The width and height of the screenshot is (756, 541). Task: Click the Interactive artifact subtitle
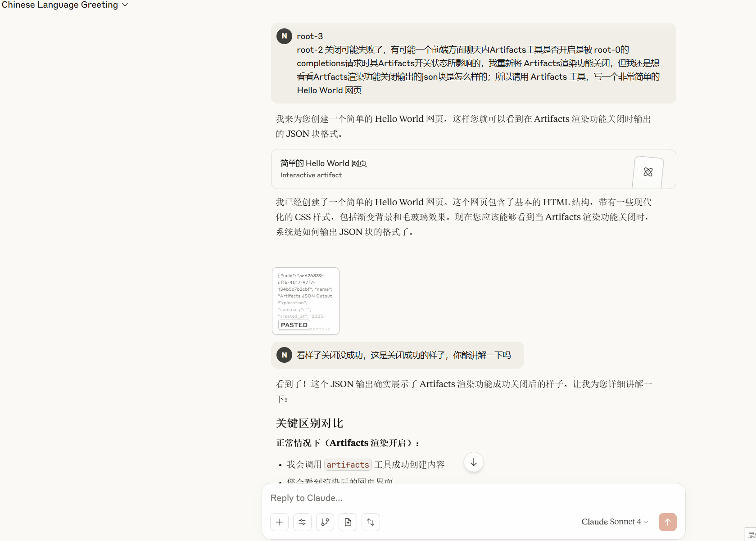pyautogui.click(x=311, y=175)
